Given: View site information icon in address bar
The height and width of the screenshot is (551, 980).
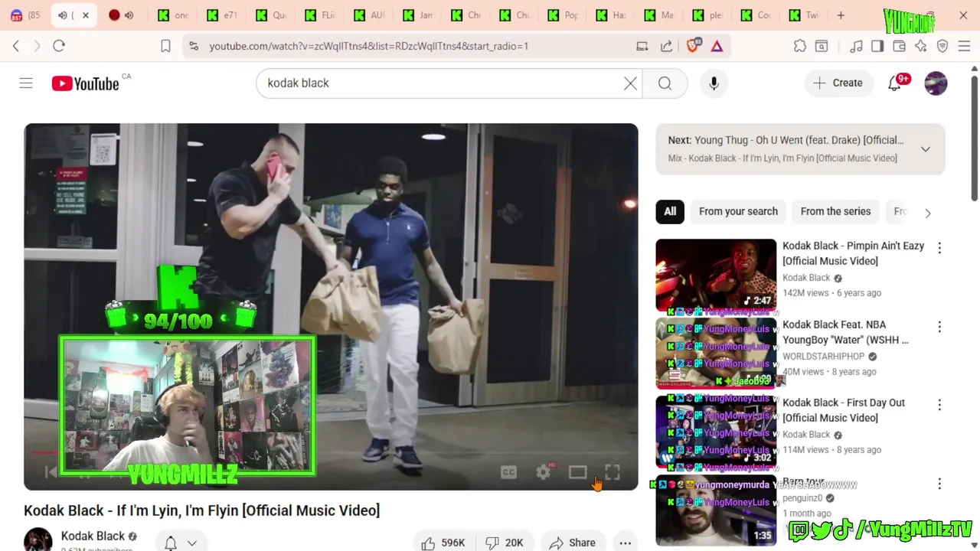Looking at the screenshot, I should tap(194, 46).
